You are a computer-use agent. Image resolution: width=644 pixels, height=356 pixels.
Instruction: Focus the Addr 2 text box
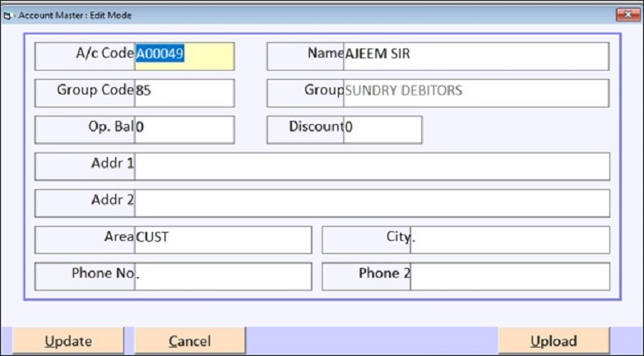pos(372,203)
